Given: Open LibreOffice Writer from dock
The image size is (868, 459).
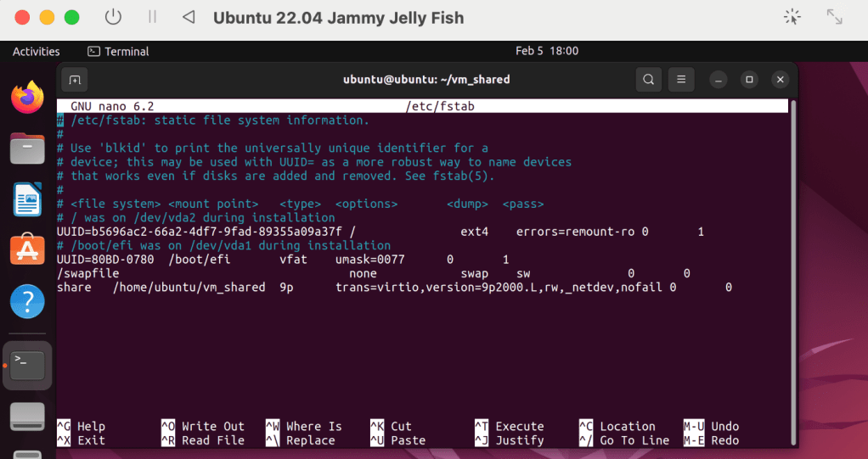Looking at the screenshot, I should coord(27,200).
